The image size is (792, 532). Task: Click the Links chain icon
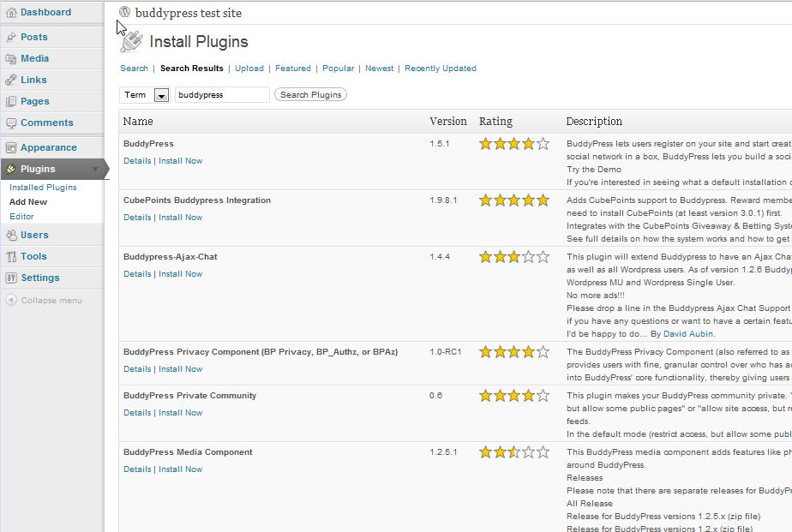11,80
